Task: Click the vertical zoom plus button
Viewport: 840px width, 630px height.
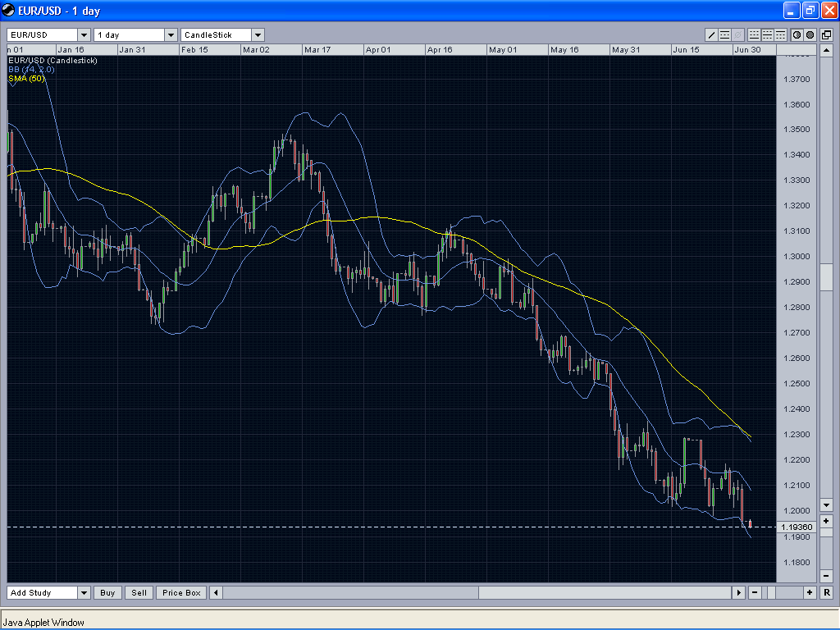Action: pyautogui.click(x=826, y=521)
